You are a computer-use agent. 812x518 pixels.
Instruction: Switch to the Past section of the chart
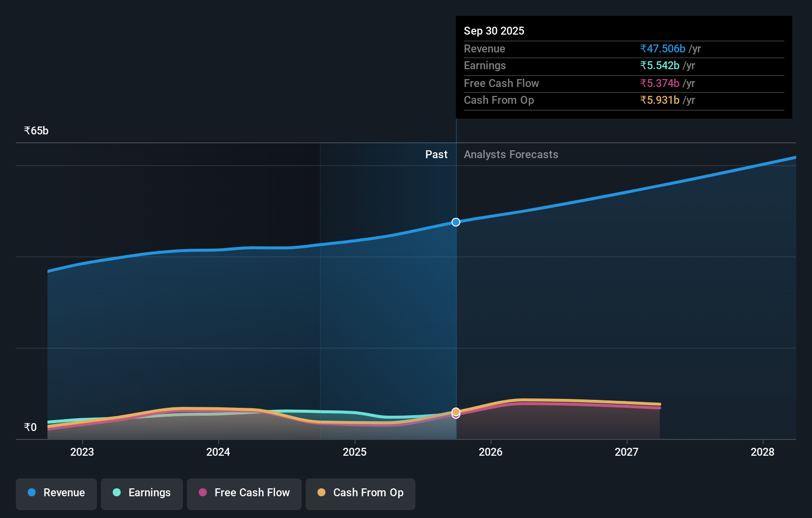[436, 154]
